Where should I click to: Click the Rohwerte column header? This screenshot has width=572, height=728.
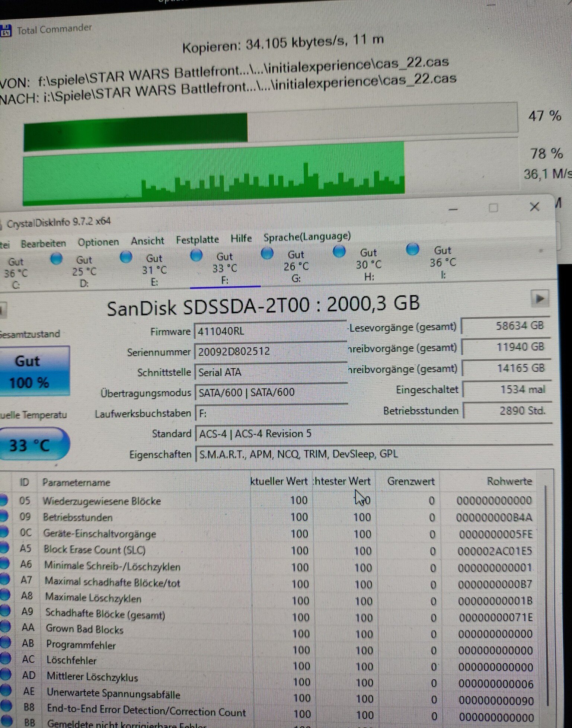click(509, 481)
